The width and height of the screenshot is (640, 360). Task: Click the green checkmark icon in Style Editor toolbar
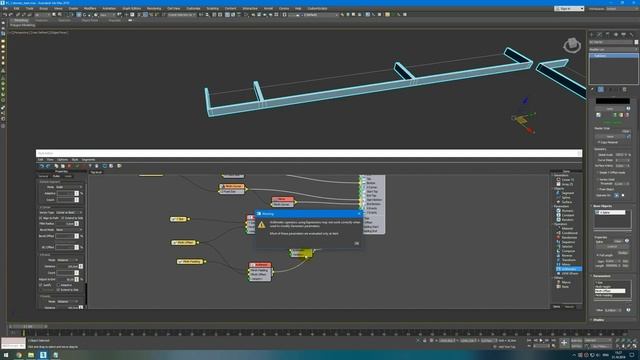77,166
